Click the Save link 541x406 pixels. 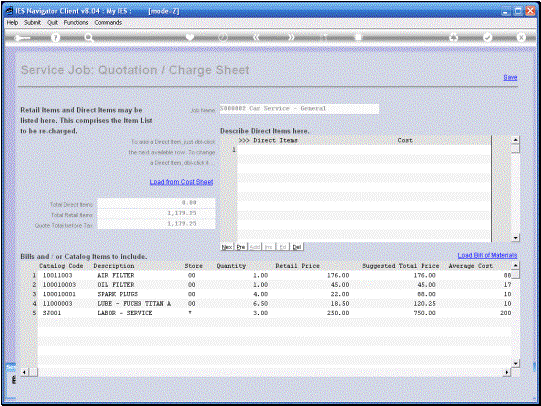point(510,77)
